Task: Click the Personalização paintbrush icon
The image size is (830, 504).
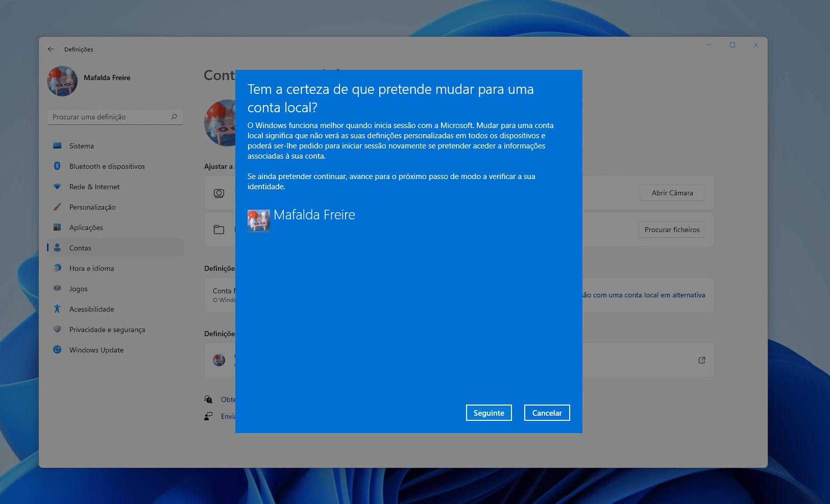Action: pyautogui.click(x=57, y=207)
